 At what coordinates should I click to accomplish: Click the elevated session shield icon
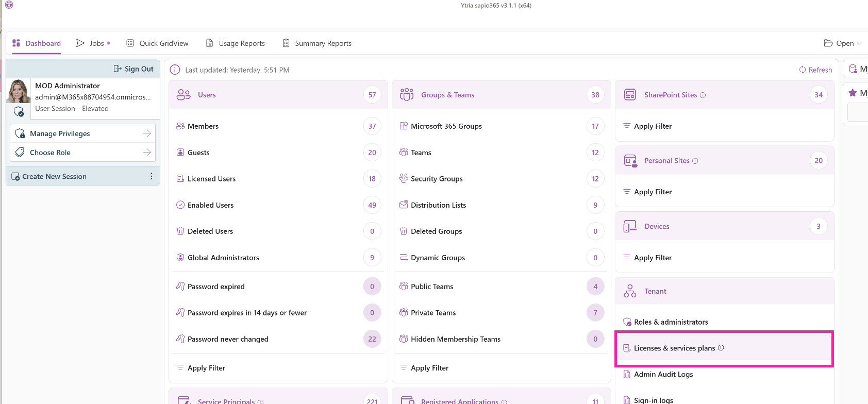pos(19,112)
